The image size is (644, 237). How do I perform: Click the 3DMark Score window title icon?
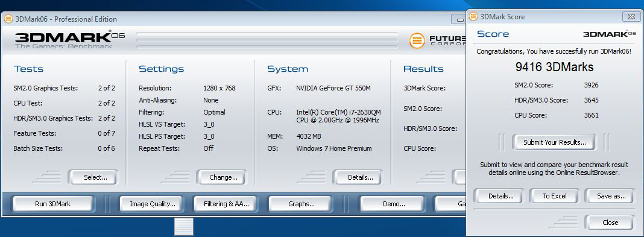pos(473,16)
